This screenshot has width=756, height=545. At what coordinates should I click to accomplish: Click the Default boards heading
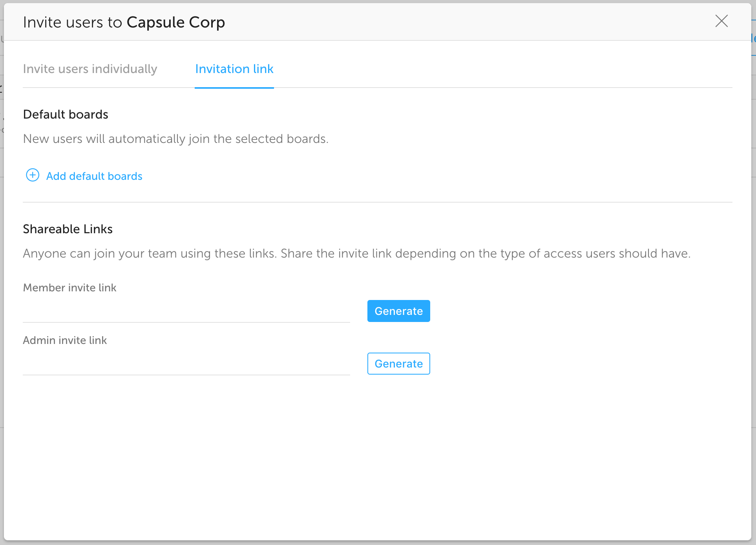click(x=66, y=115)
